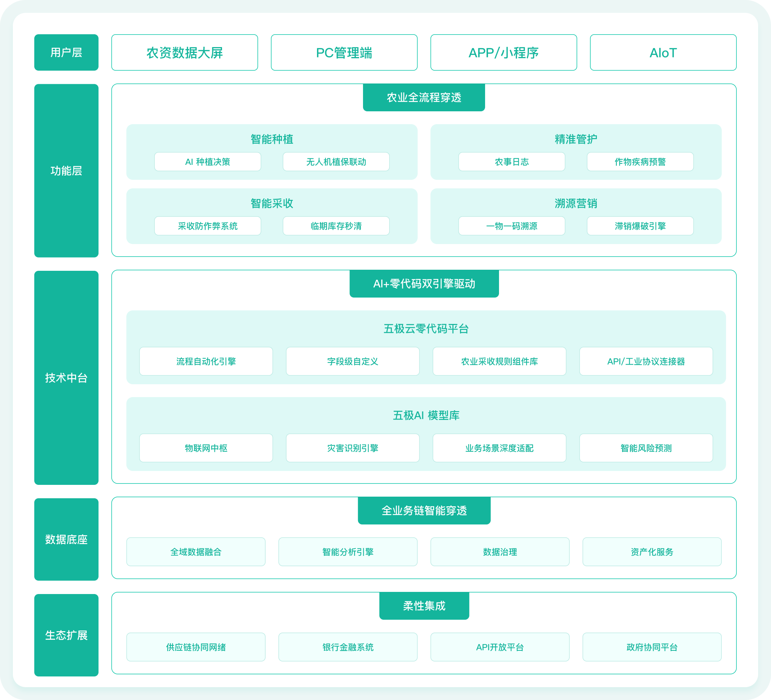Click the 柔性集成 header tab
Screen dimensions: 771x700
tap(424, 606)
